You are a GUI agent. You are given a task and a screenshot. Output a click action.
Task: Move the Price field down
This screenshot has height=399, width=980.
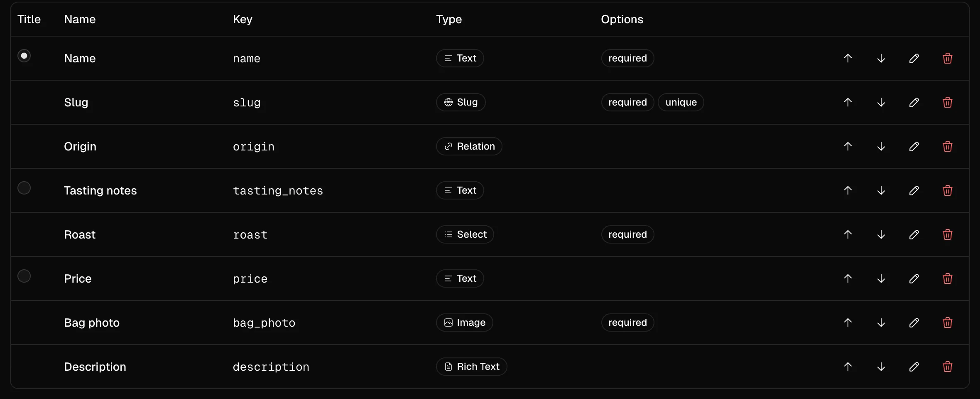tap(881, 278)
